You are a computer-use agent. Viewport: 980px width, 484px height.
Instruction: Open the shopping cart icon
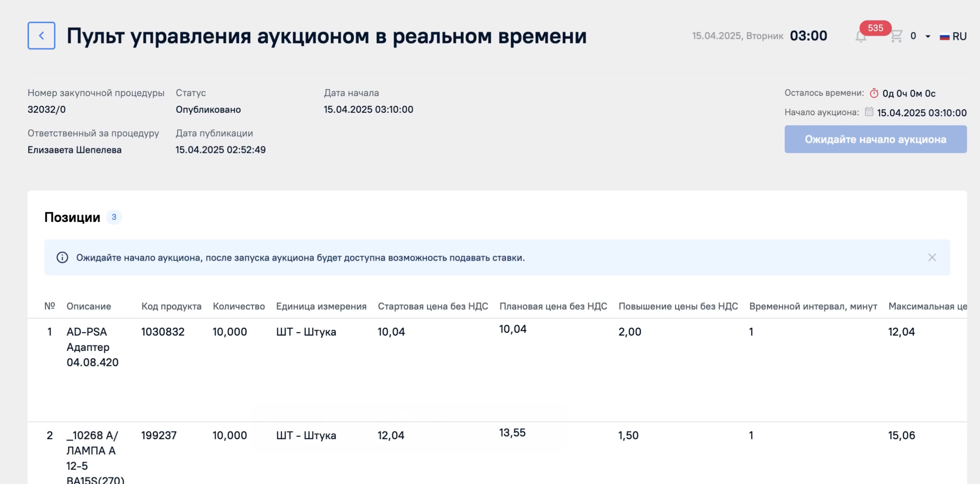[896, 36]
